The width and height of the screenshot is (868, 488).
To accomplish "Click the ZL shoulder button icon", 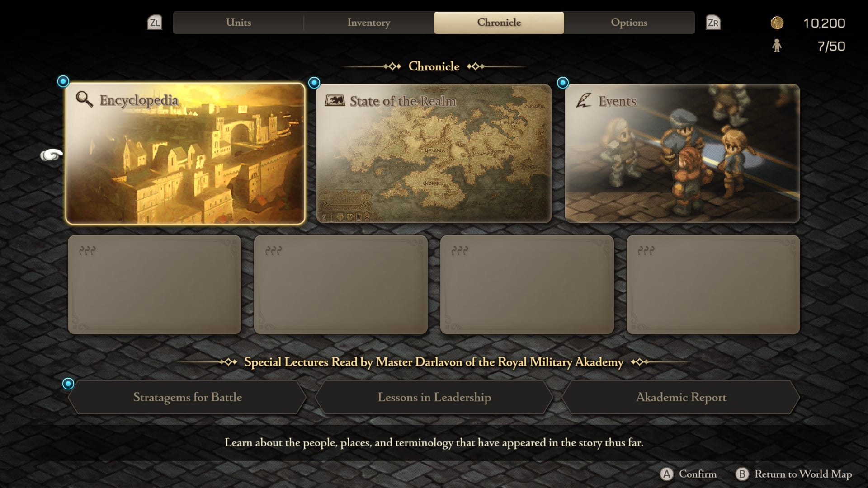I will [155, 23].
